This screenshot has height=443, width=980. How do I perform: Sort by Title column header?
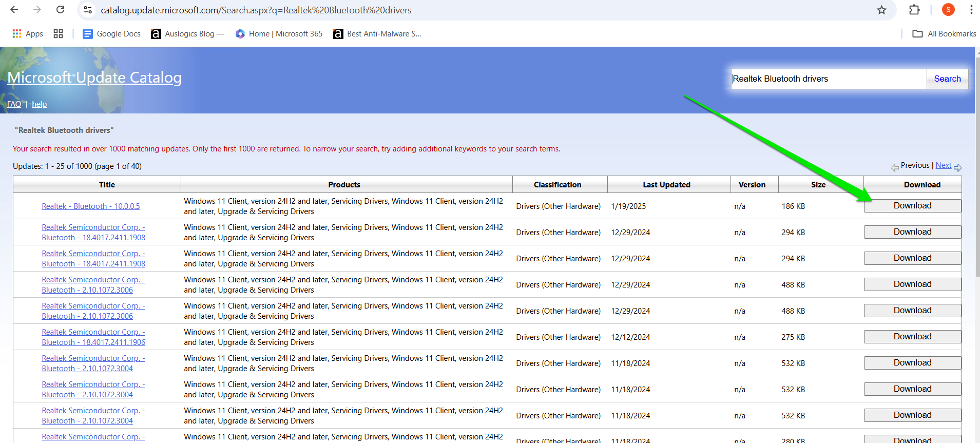pyautogui.click(x=107, y=185)
